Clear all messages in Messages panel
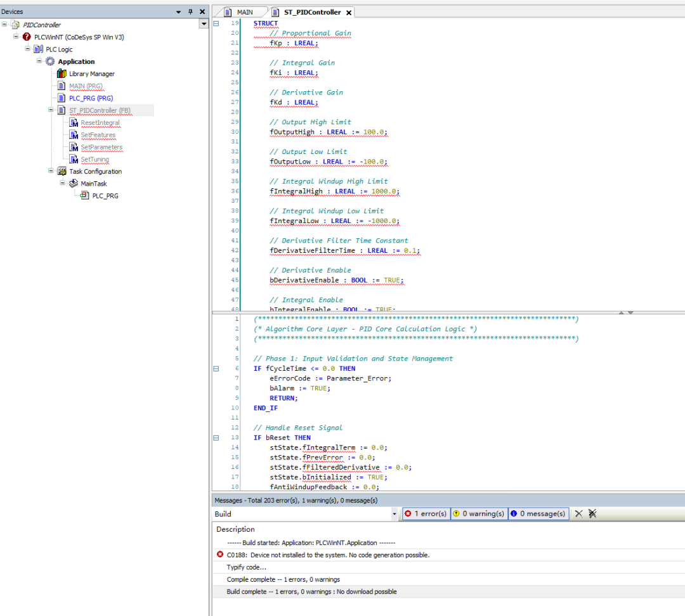This screenshot has width=685, height=616. pos(592,514)
